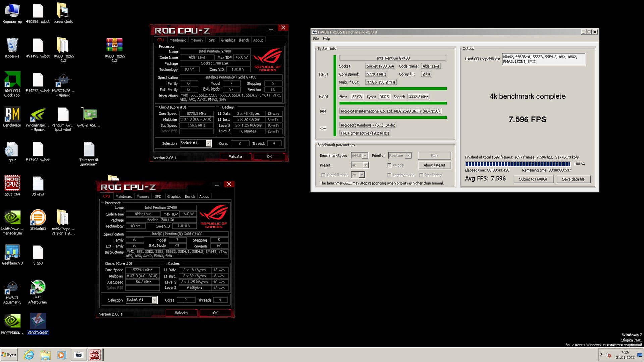Click the Core speed 5779.4 MHz field
Screen dimensions: 644x362
[x=376, y=74]
